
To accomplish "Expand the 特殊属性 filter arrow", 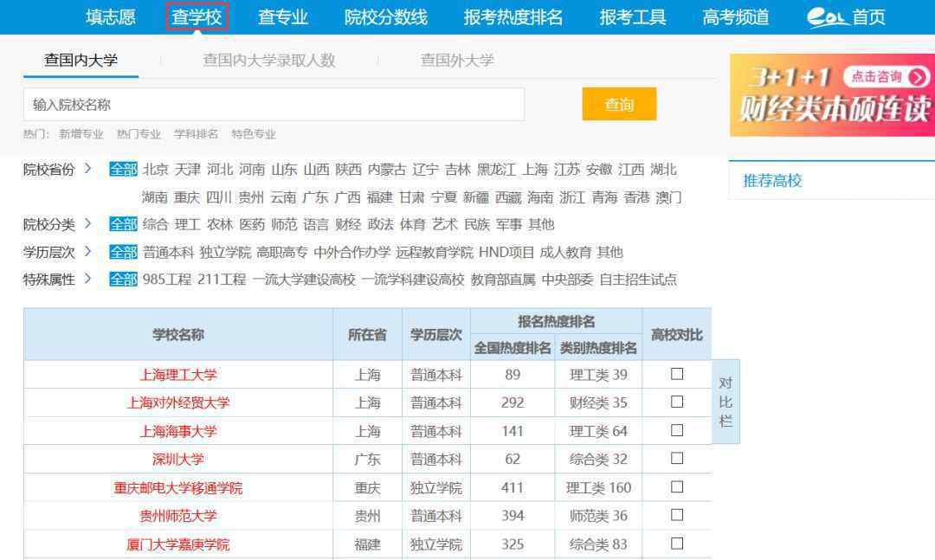I will click(87, 279).
